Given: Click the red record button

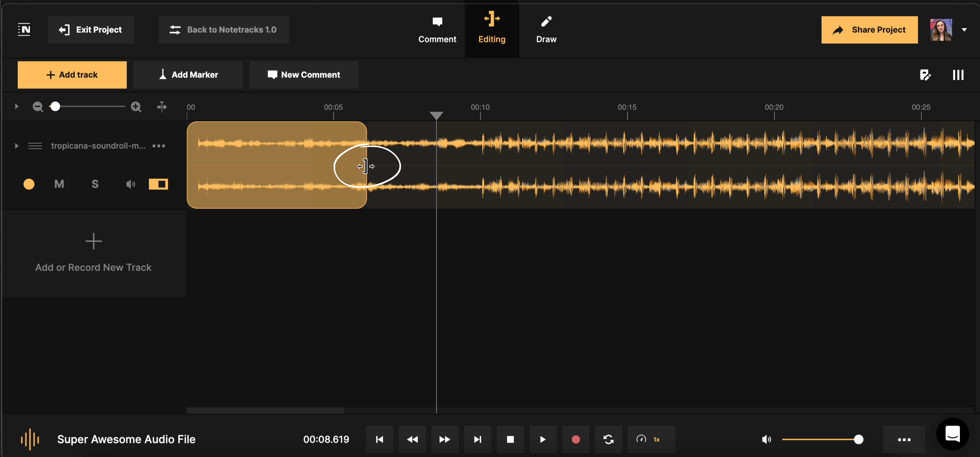Looking at the screenshot, I should pos(575,439).
